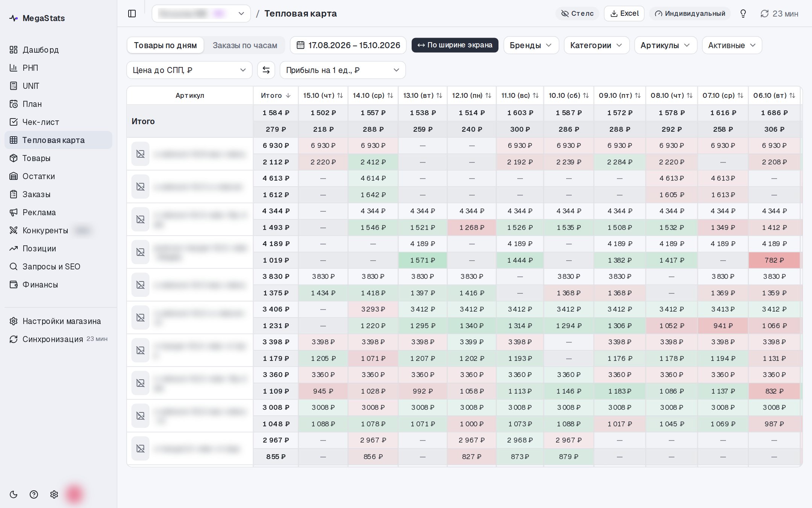Go to UNIT section
Screen dimensions: 812x508
point(58,86)
